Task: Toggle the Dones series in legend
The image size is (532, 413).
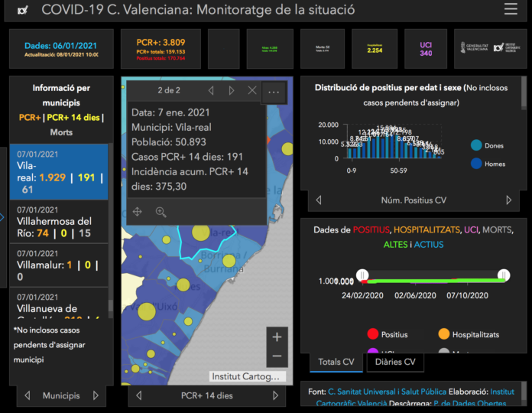Action: [x=476, y=145]
